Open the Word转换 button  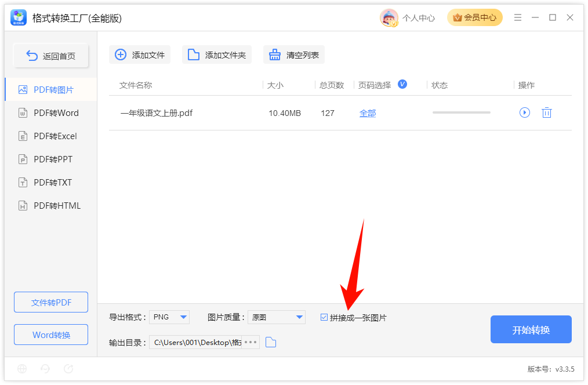(51, 335)
